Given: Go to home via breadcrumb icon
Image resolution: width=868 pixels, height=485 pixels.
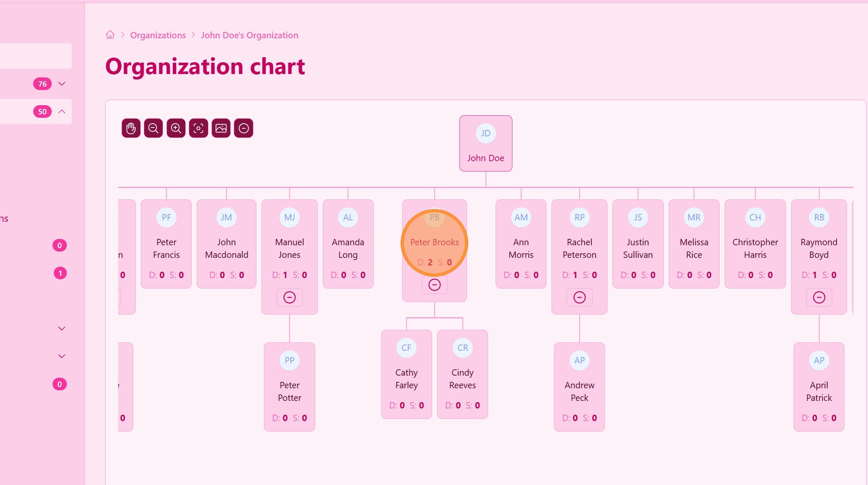Looking at the screenshot, I should pos(110,35).
